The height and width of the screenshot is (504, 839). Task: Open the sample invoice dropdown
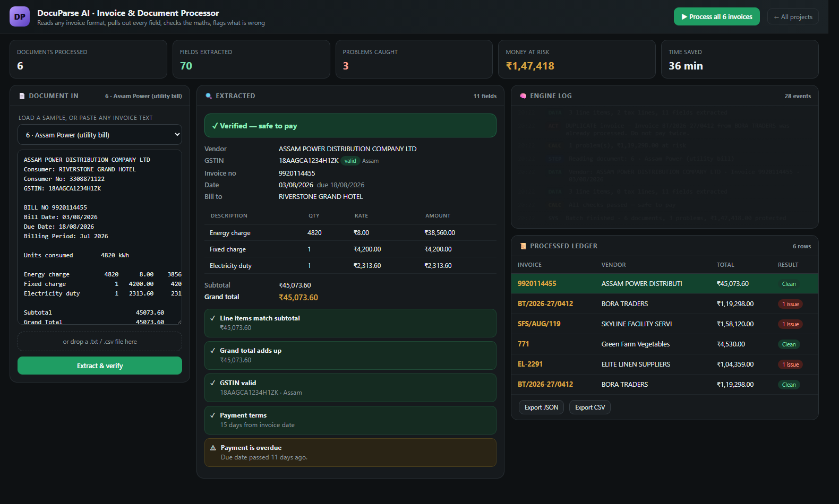(100, 135)
